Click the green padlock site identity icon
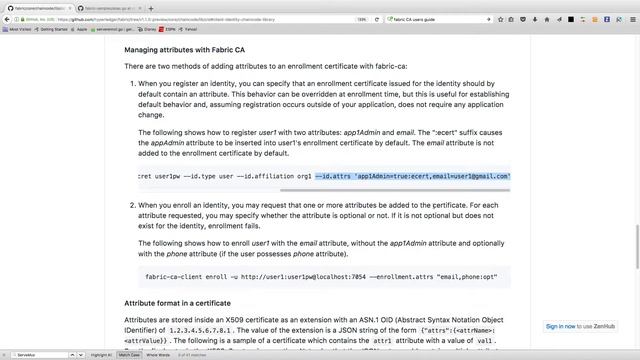This screenshot has width=640, height=360. [22, 20]
